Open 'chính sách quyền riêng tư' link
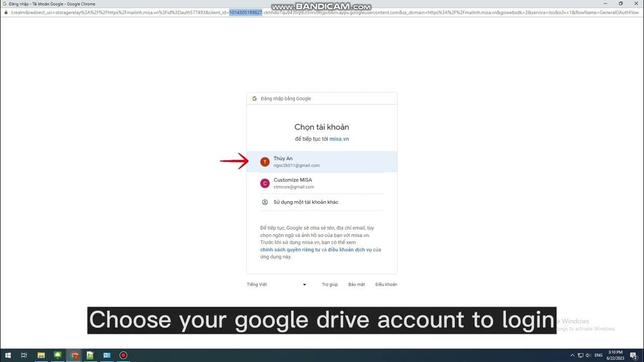Screen dimensions: 644x362 tap(290, 249)
